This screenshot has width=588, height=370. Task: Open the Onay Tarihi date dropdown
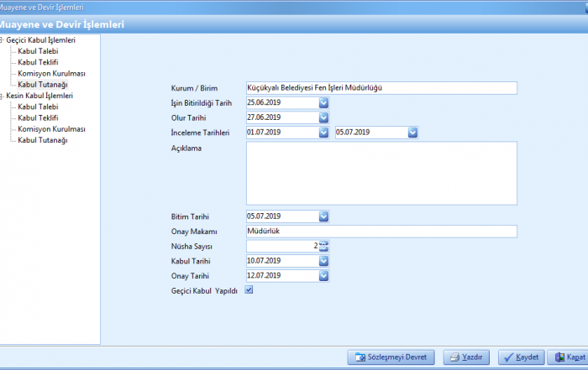[x=324, y=275]
